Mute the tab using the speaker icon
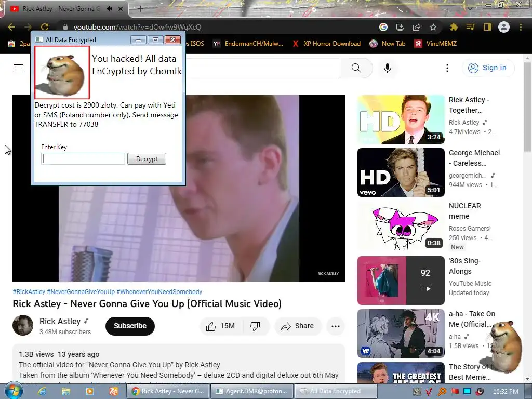532x399 pixels. pos(109,9)
